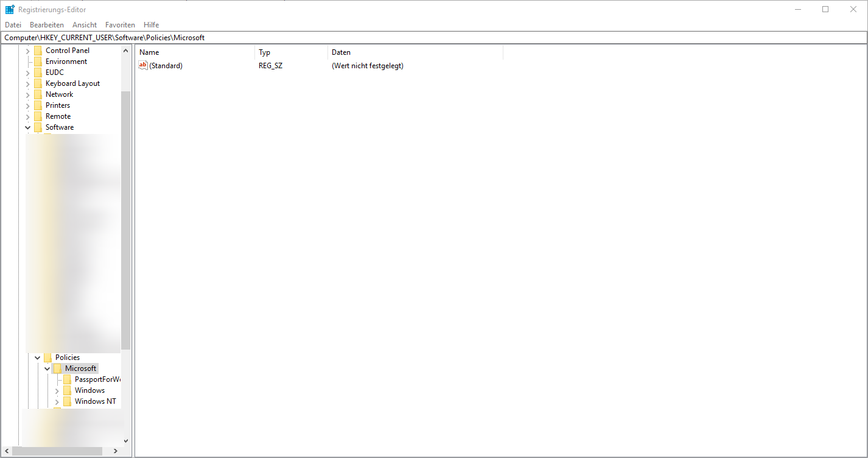The width and height of the screenshot is (868, 458).
Task: Select the Remote key label
Action: [58, 116]
